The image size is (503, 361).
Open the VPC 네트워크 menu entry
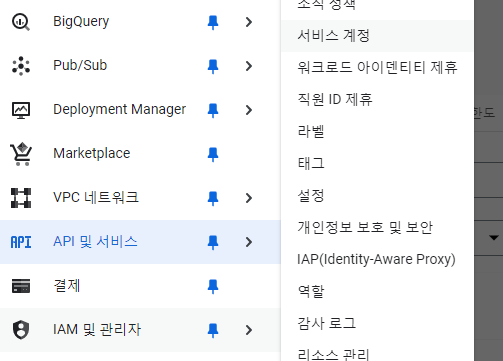point(140,198)
